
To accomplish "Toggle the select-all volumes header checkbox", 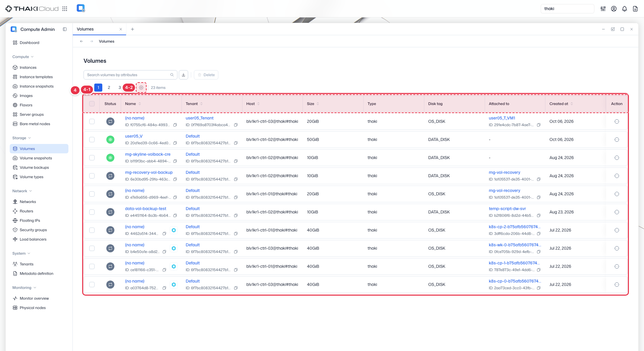I will coord(92,104).
